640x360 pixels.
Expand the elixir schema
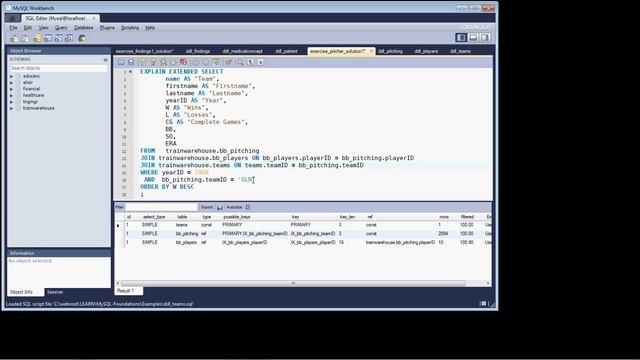pos(11,82)
